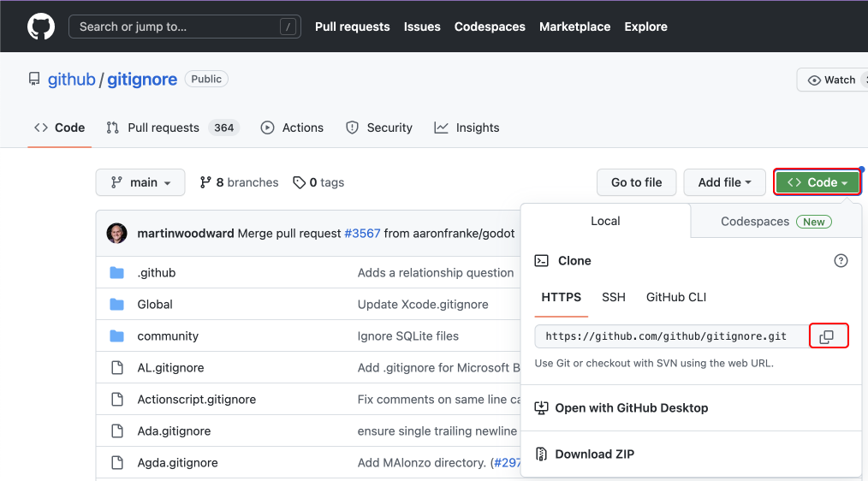
Task: Open the community folder
Action: (x=168, y=336)
